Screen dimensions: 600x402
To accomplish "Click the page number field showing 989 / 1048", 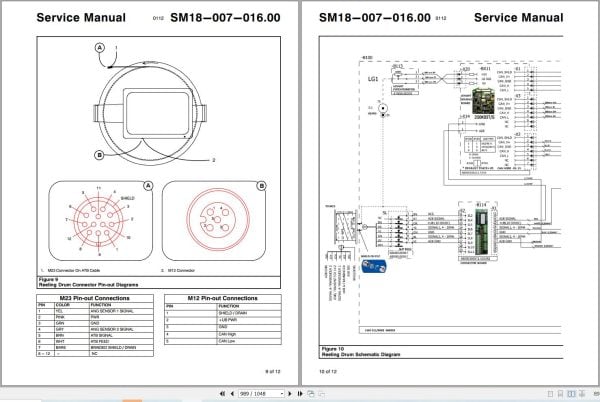I will tap(259, 394).
